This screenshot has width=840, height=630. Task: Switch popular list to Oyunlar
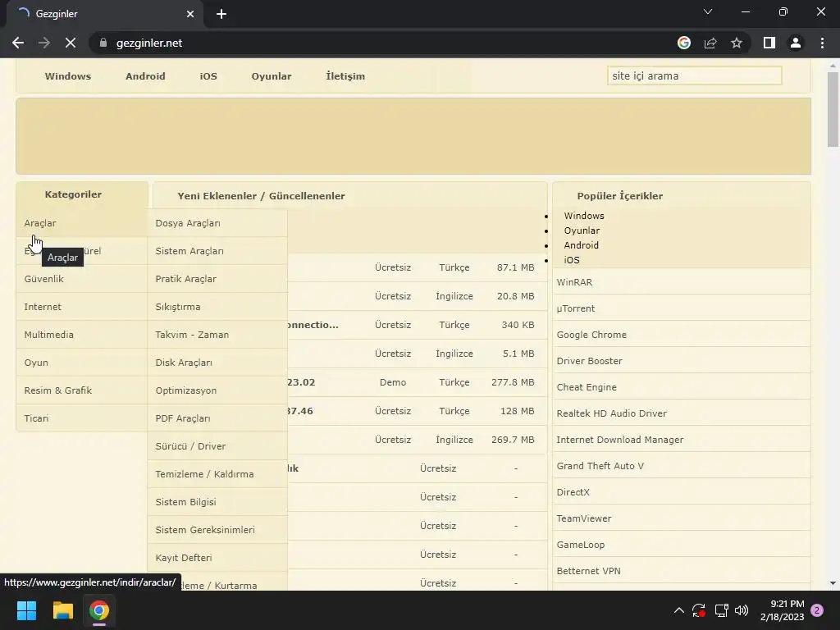(x=582, y=231)
